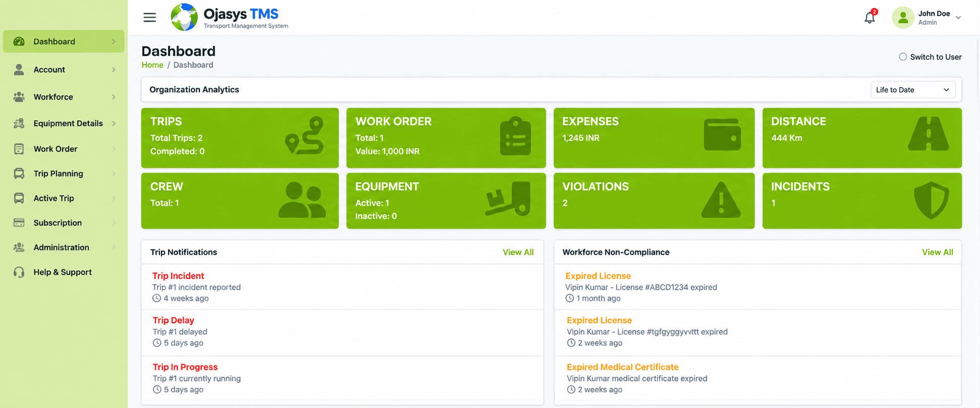Expand the John Doe account menu chevron
Screen dimensions: 980x408
[x=958, y=18]
